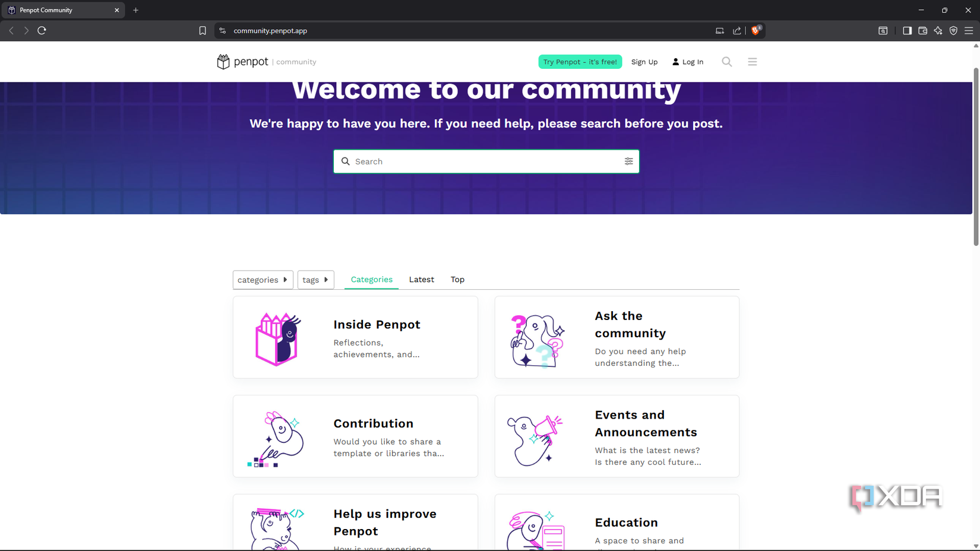The height and width of the screenshot is (551, 980).
Task: Open the Brave Shields icon in the address bar
Action: pos(755,30)
